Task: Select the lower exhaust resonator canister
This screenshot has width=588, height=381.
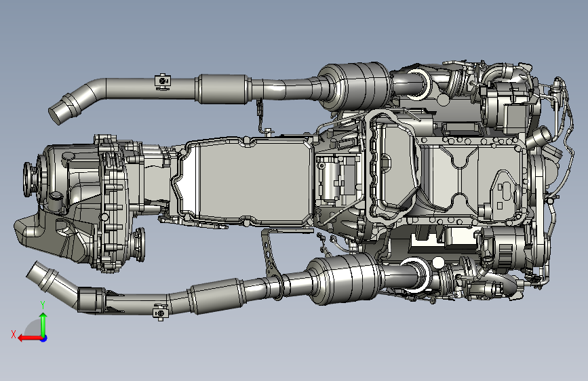Action: [x=216, y=296]
